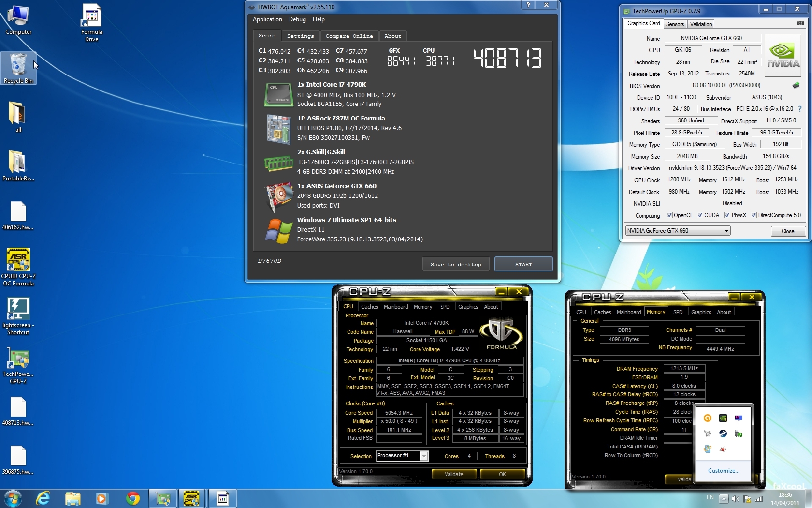812x508 pixels.
Task: Toggle the PhysX checkbox in GPU-Z
Action: 727,215
